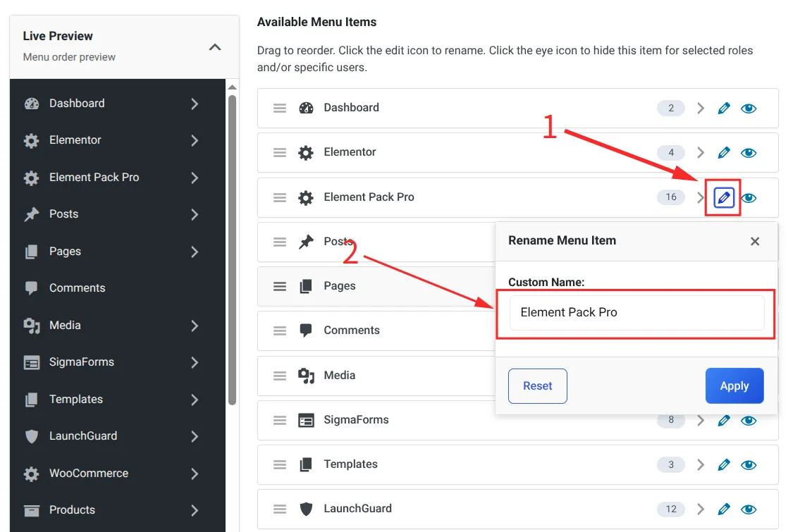Grab the drag handle for Dashboard row
Screen dimensions: 800x532
[x=280, y=108]
